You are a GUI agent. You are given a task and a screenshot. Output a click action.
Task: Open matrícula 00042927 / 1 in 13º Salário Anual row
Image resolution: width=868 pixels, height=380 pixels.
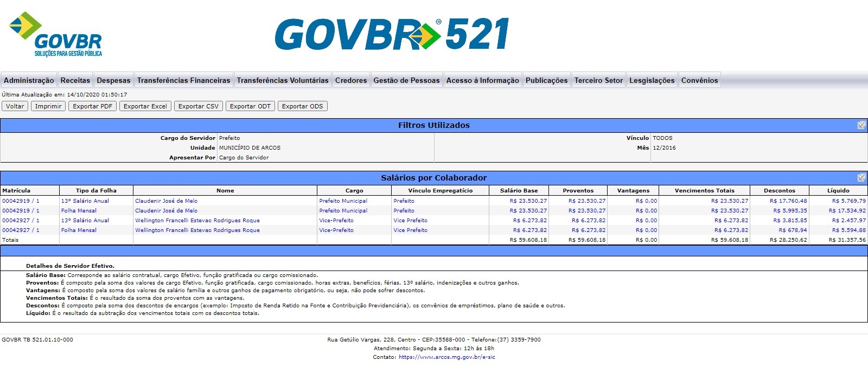click(x=21, y=221)
